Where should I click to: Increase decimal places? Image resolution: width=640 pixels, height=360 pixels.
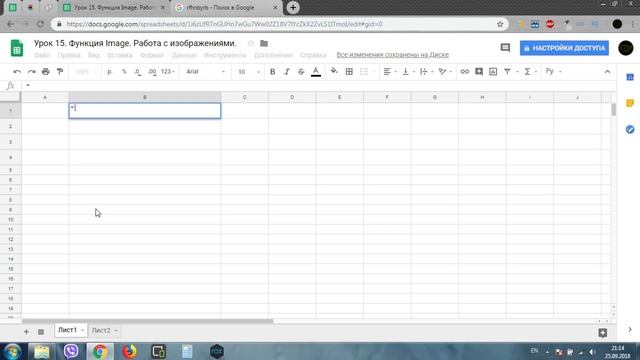point(152,71)
